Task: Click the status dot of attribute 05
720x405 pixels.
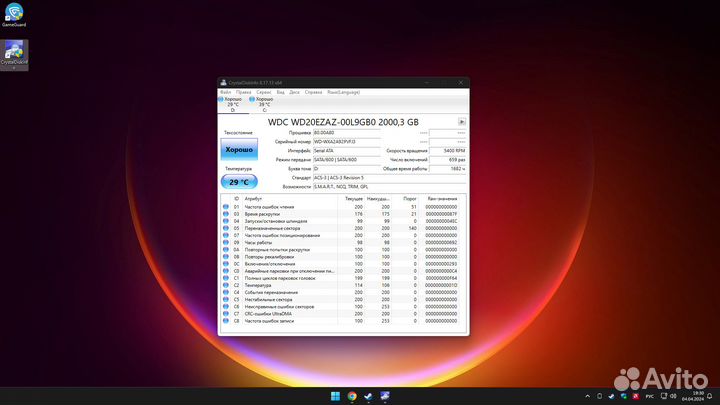Action: pos(226,228)
